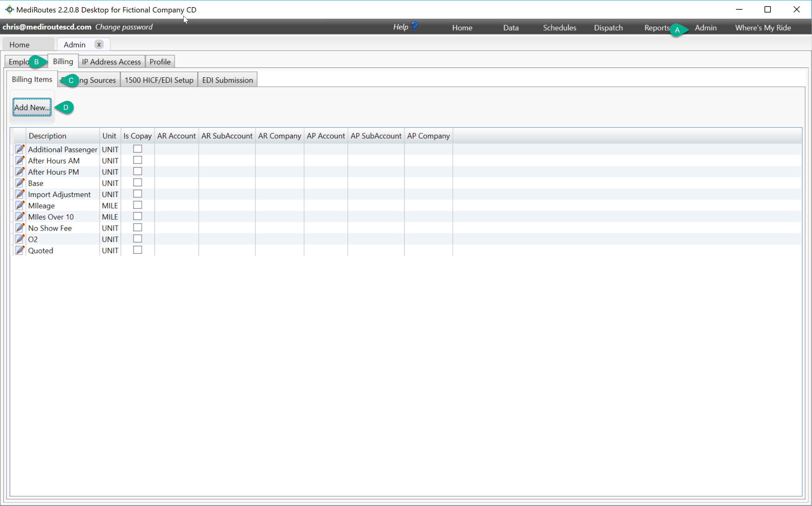Click the MediRoutes logo in the title bar

[9, 9]
